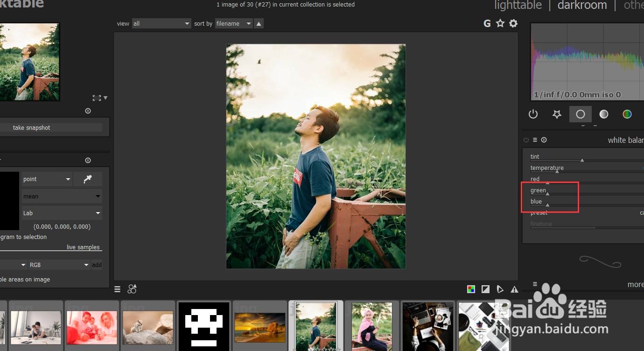Image resolution: width=644 pixels, height=351 pixels.
Task: Click the navigation preview thumbnail
Action: [x=29, y=62]
